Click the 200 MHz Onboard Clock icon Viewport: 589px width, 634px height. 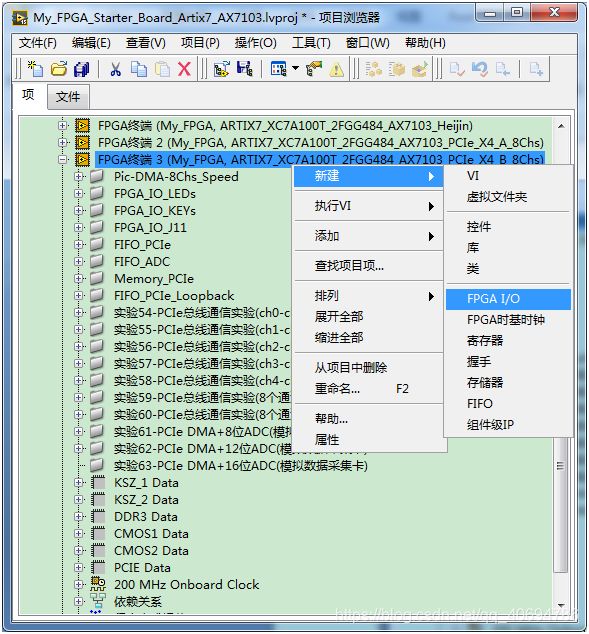[x=98, y=584]
